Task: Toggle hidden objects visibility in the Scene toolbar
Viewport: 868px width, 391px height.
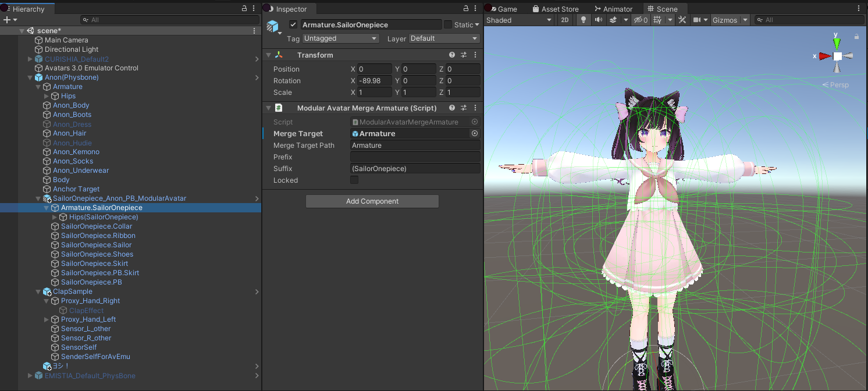Action: (641, 20)
